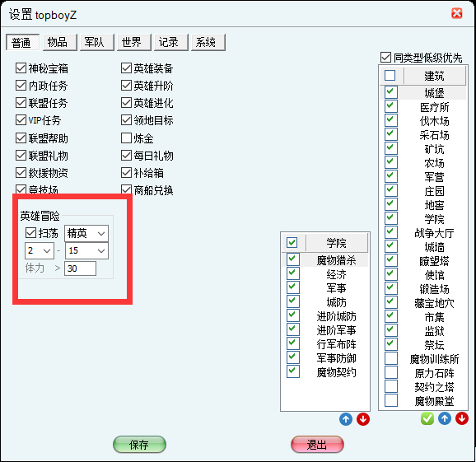Click the blue up arrow under 学院 list

[x=345, y=419]
